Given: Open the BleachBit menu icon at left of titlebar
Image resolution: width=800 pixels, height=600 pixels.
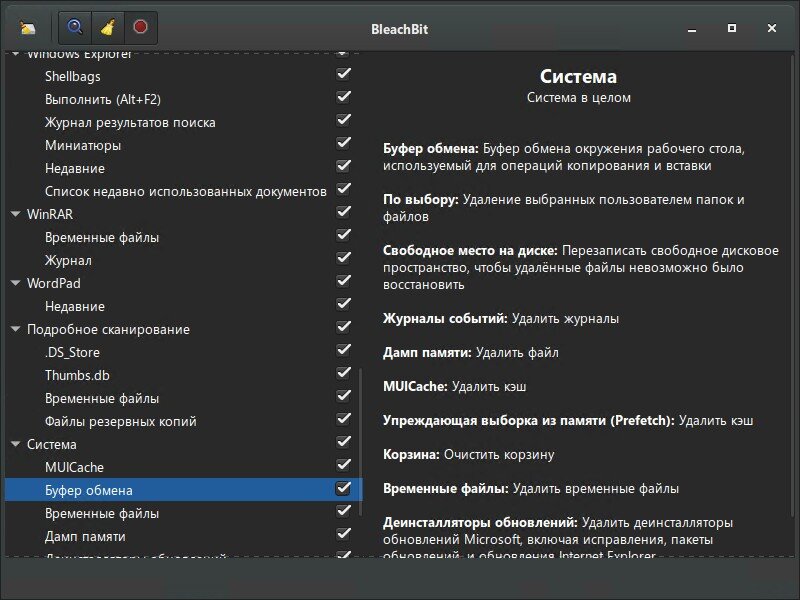Looking at the screenshot, I should [x=28, y=28].
